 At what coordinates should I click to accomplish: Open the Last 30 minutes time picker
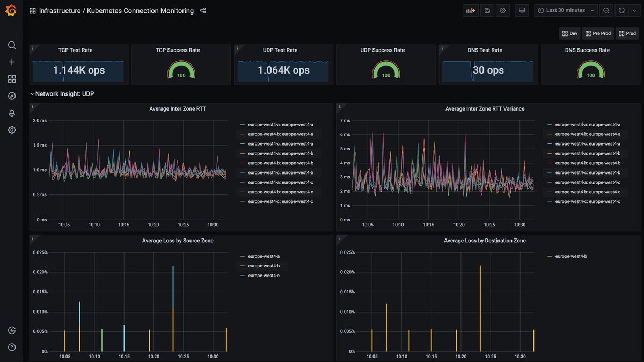click(x=565, y=10)
